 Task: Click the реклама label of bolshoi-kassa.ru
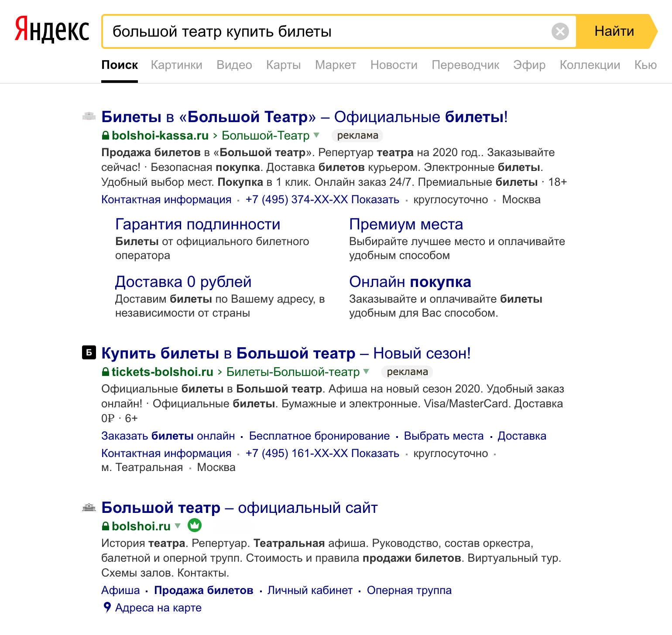click(357, 136)
